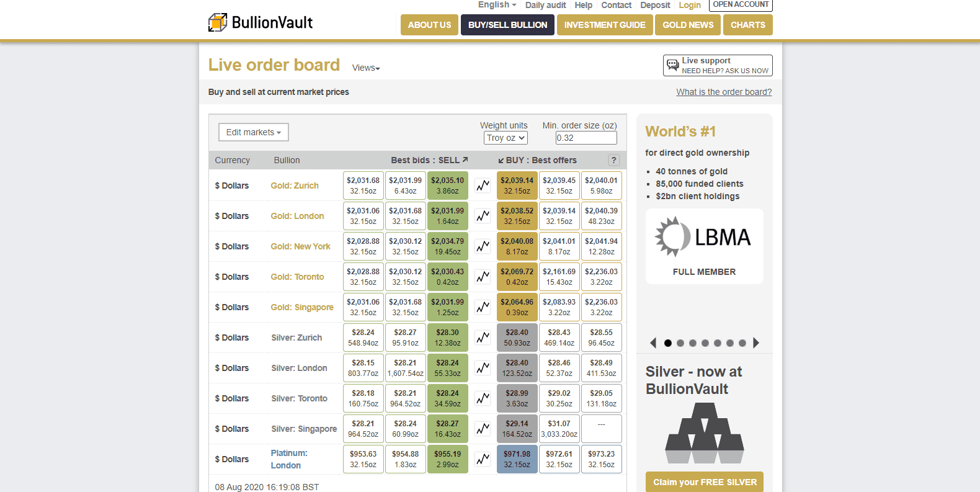Select first carousel dot indicator
980x492 pixels.
click(x=668, y=343)
